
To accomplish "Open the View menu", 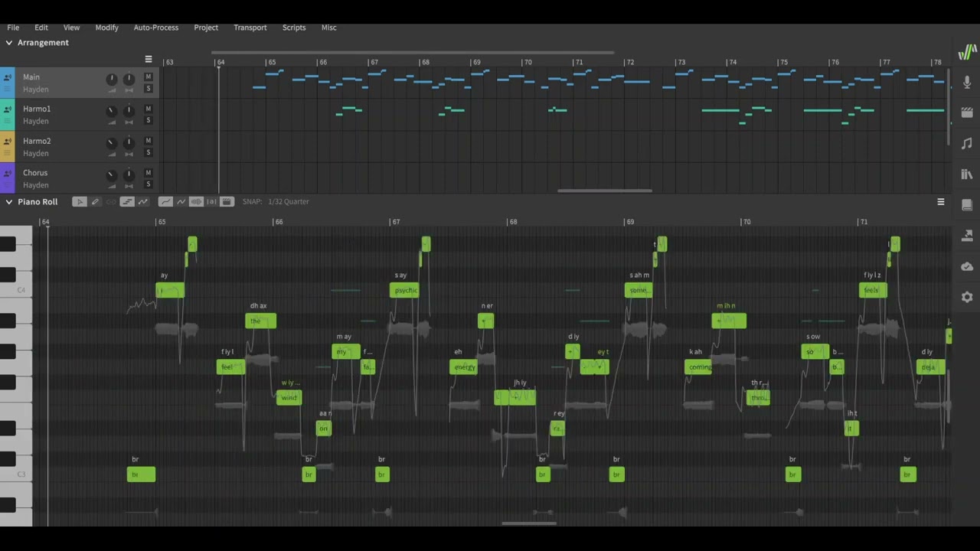I will [71, 28].
